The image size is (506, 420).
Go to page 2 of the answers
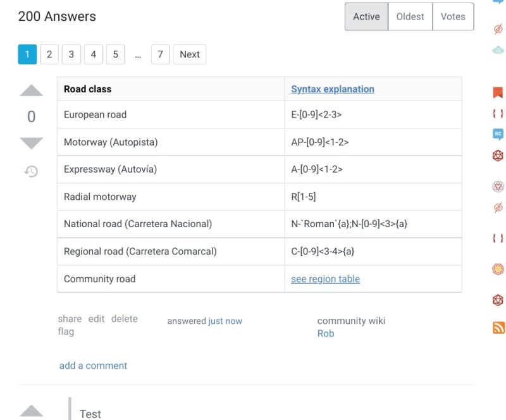point(49,54)
